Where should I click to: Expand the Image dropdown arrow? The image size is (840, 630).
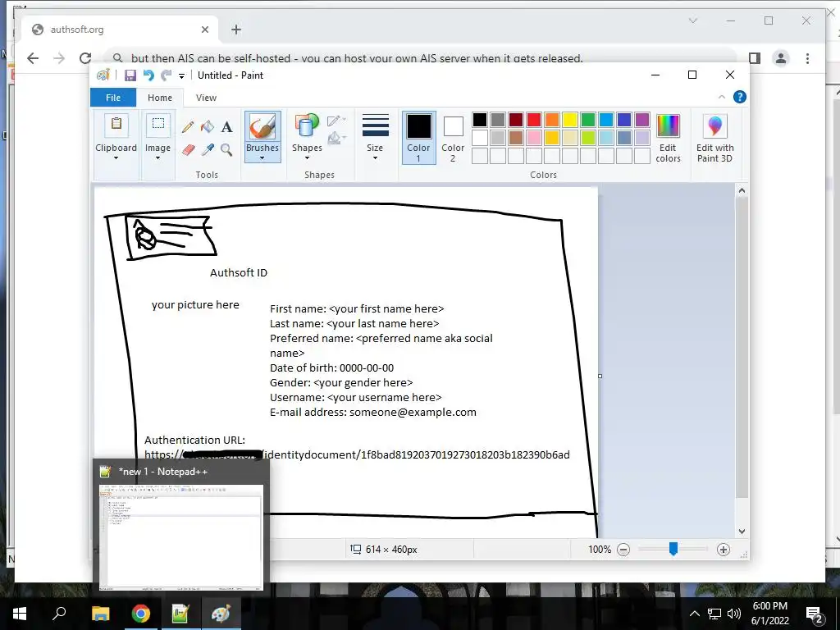158,158
